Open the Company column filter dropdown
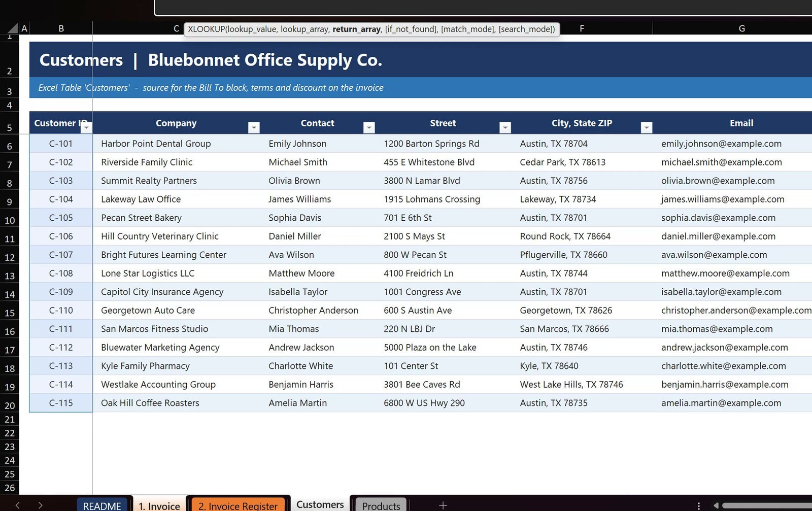This screenshot has width=812, height=511. [254, 127]
